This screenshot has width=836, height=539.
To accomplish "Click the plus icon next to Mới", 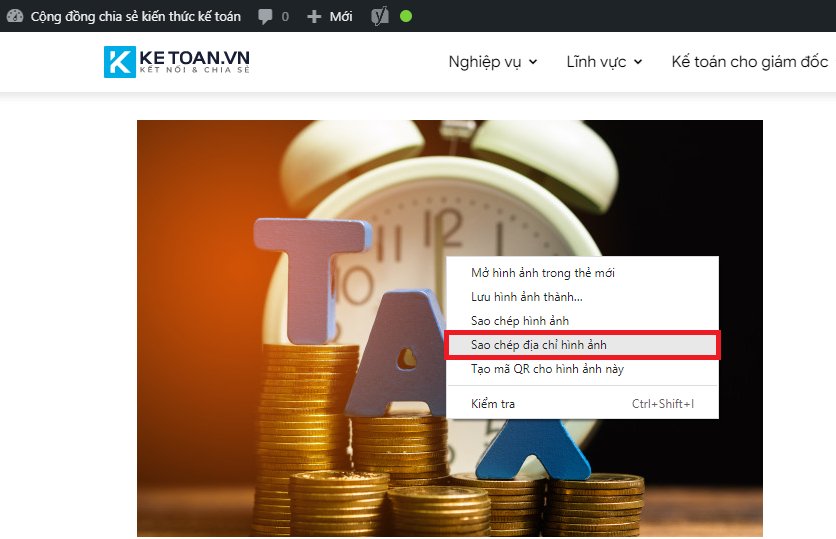I will (314, 17).
